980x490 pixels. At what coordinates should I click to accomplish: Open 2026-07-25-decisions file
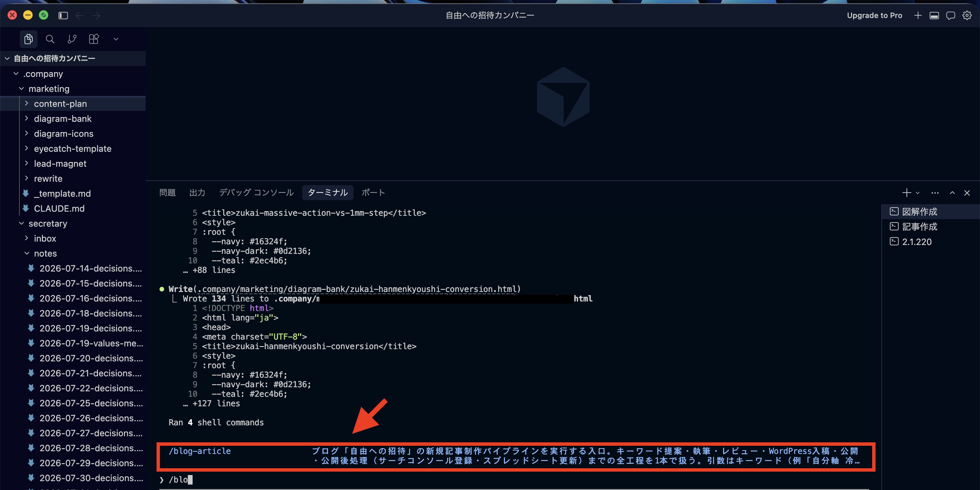[x=73, y=403]
